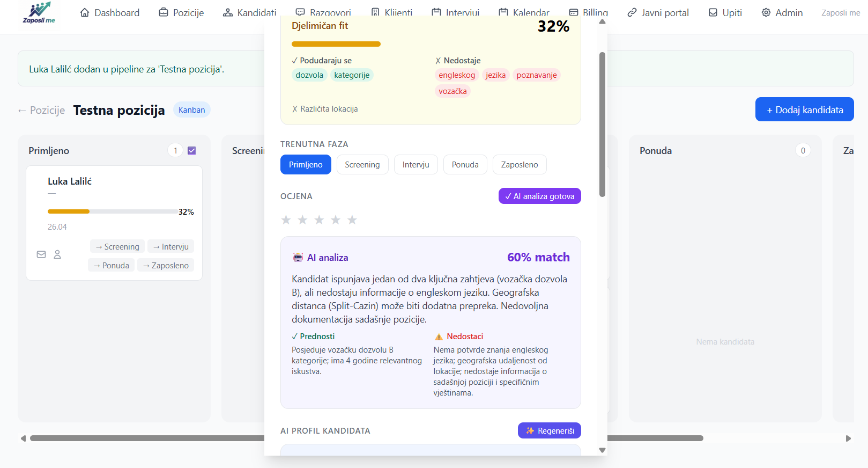Click the envelope icon on Luka Lalić card
The image size is (868, 468).
coord(41,254)
